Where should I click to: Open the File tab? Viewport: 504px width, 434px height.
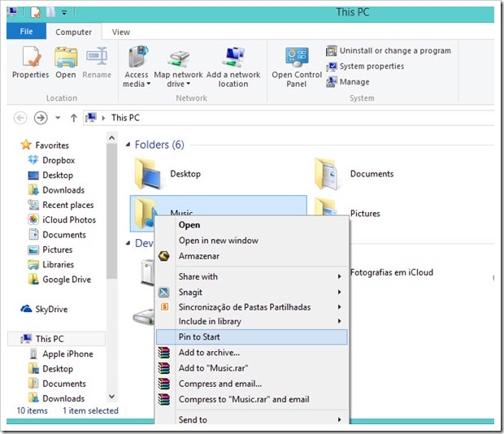pos(26,31)
